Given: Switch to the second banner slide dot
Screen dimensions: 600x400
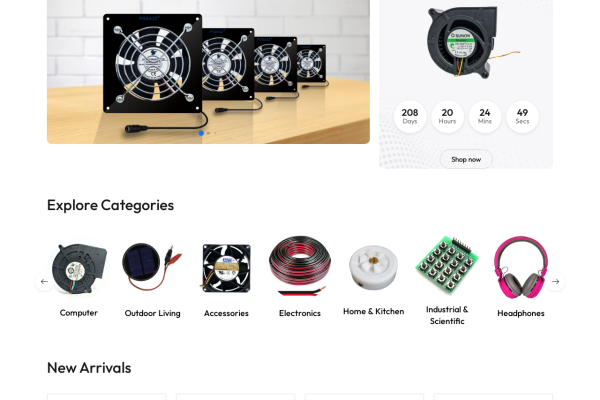Looking at the screenshot, I should pyautogui.click(x=209, y=133).
